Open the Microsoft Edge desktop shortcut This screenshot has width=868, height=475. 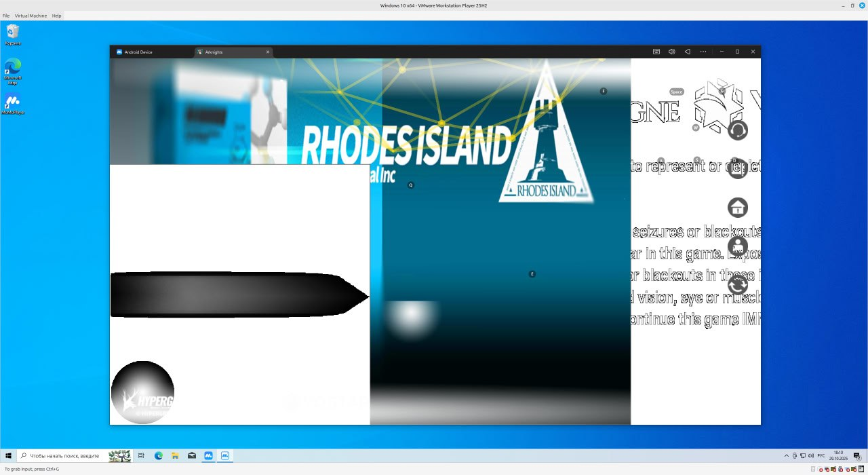13,71
